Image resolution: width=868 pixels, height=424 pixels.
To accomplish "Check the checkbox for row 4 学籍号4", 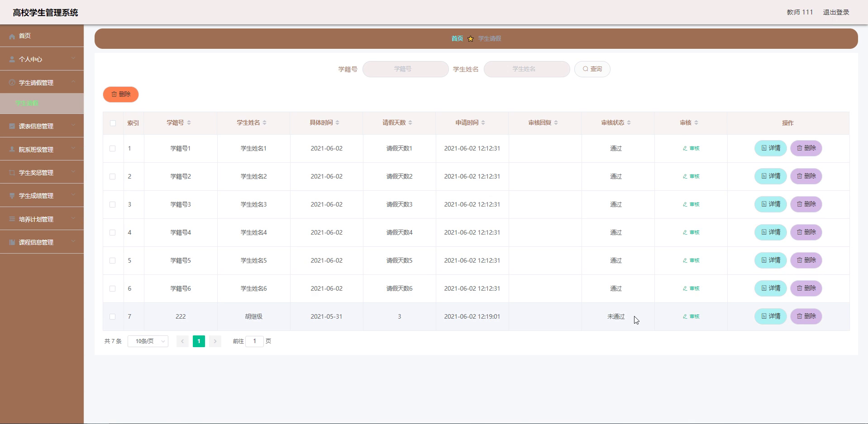I will click(x=113, y=232).
